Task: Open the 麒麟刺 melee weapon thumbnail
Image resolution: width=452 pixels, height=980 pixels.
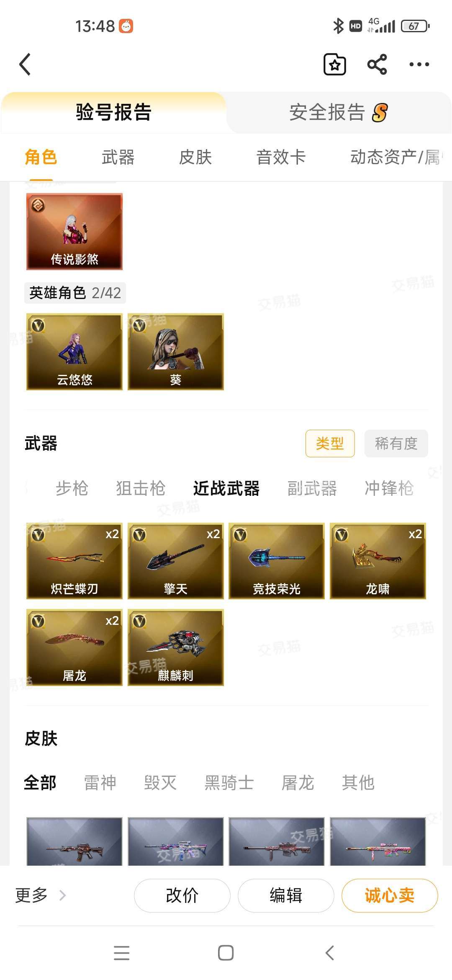Action: point(176,647)
